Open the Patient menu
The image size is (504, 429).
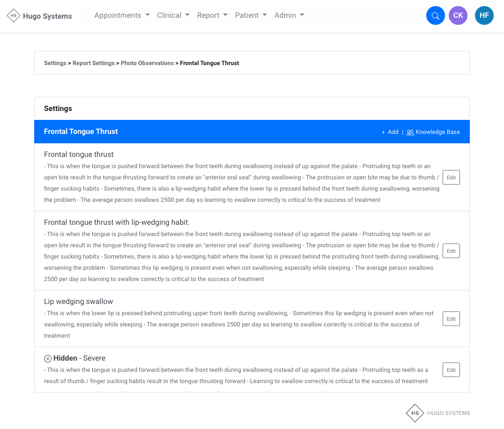point(251,15)
